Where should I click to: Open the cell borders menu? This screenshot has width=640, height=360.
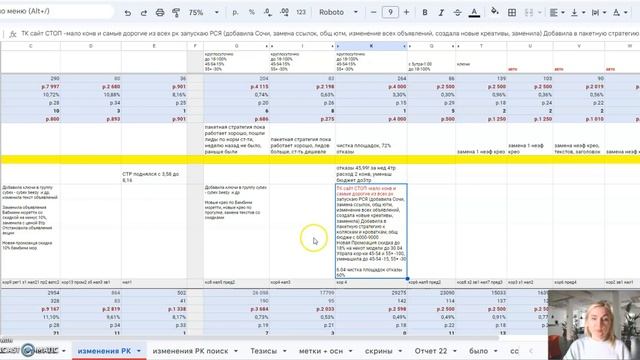[x=511, y=13]
